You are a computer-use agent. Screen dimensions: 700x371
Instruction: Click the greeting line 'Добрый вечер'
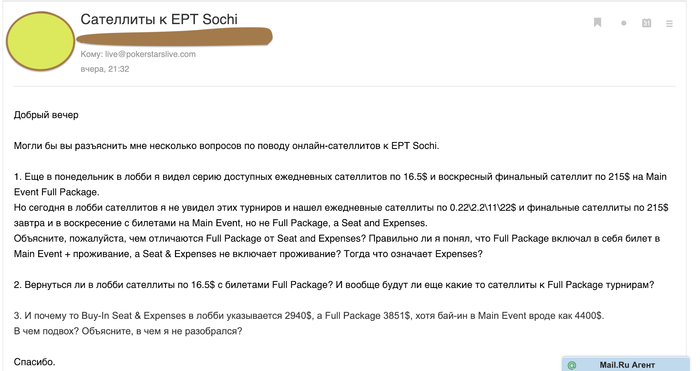[x=46, y=115]
